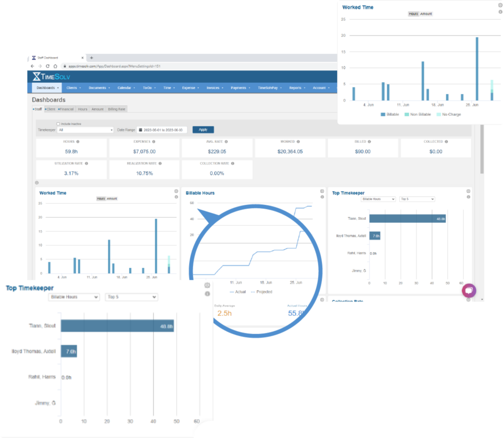Toggle the Billable legend series
The height and width of the screenshot is (438, 504).
pyautogui.click(x=390, y=115)
